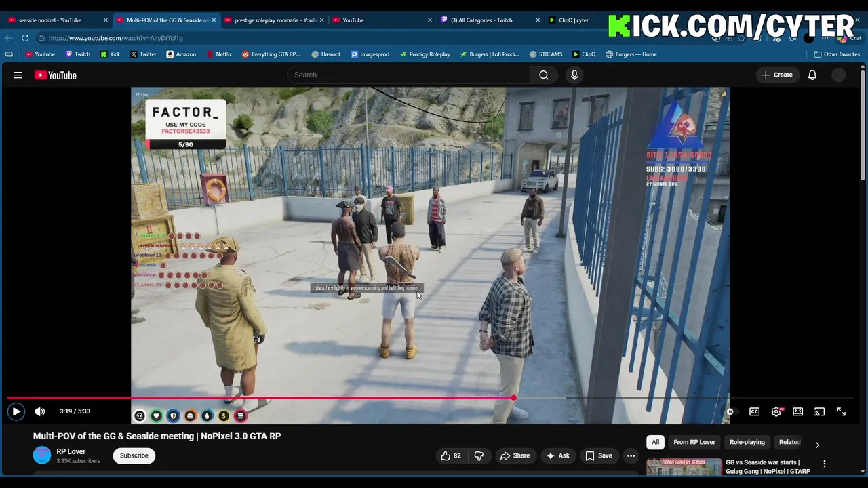The width and height of the screenshot is (868, 488).
Task: Subscribe to RP Lover channel
Action: 134,455
